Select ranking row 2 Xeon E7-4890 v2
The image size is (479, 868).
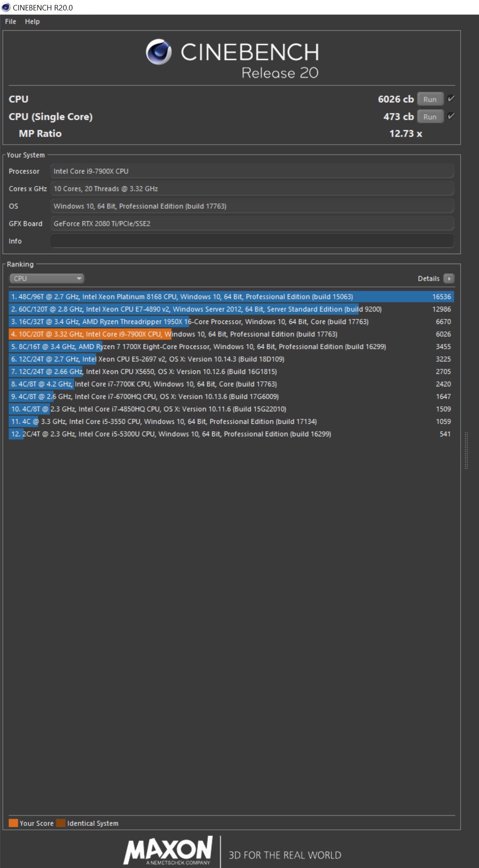[231, 309]
